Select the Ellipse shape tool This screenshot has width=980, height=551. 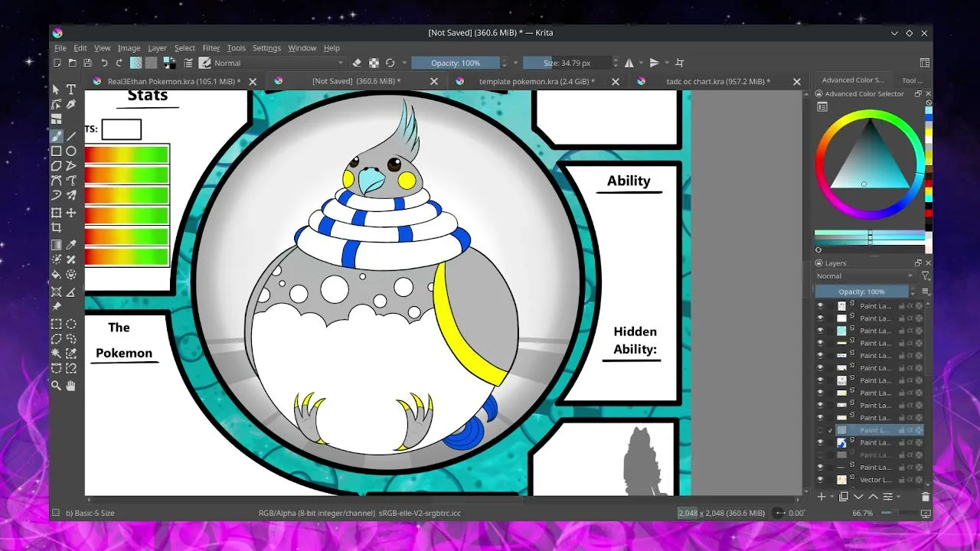71,151
